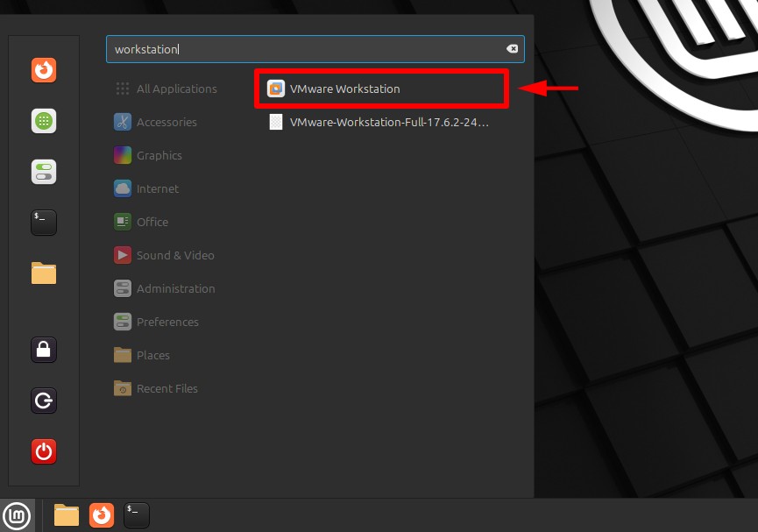Open the Software Manager favorite icon
This screenshot has height=532, width=758.
click(x=44, y=121)
